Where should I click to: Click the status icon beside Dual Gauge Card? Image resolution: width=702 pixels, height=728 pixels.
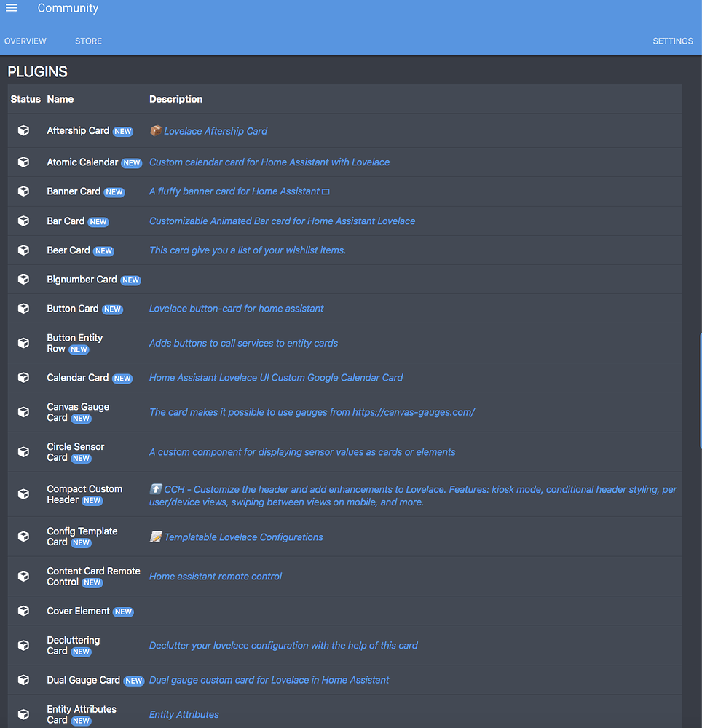click(x=23, y=680)
